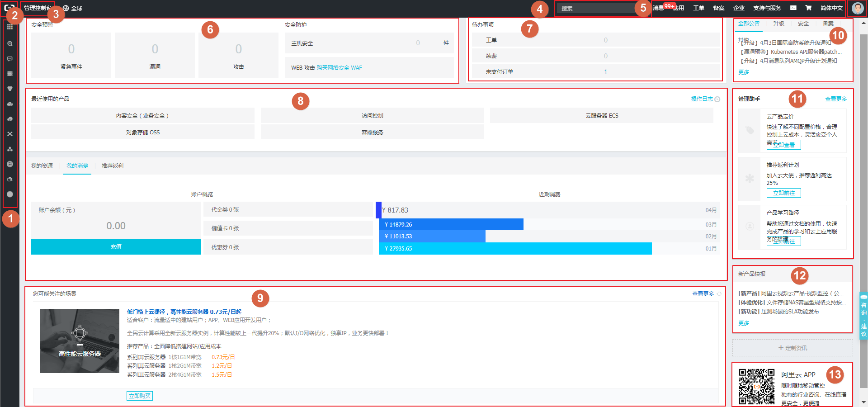
Task: Click 更多 under 新产品快报
Action: [x=744, y=323]
